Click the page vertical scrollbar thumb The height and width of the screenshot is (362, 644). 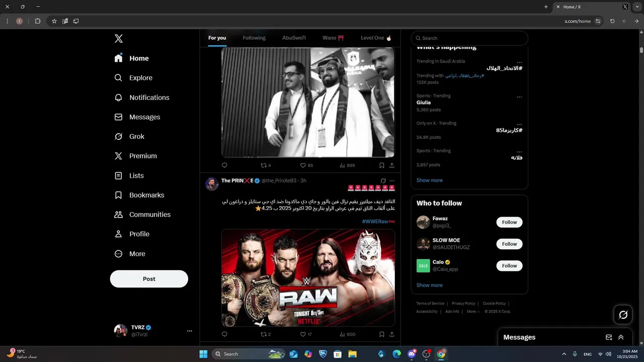click(641, 50)
